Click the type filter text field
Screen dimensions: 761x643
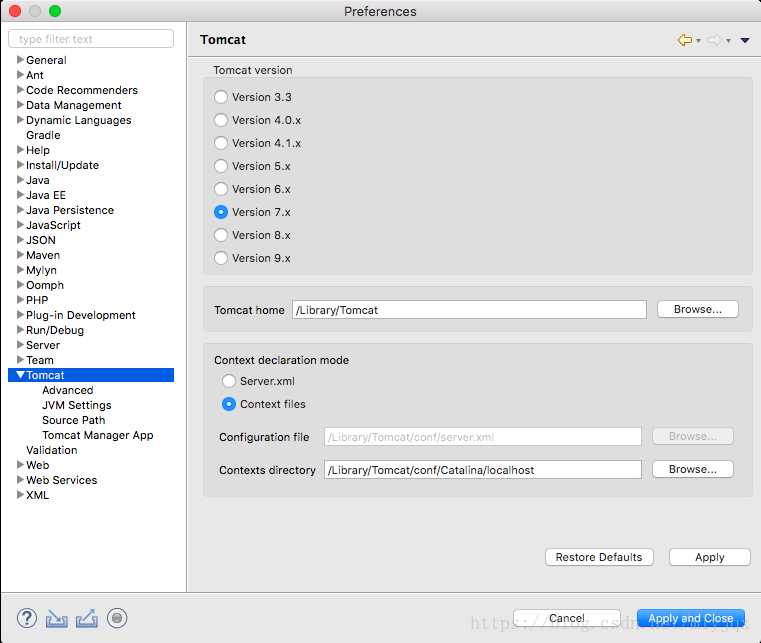91,39
